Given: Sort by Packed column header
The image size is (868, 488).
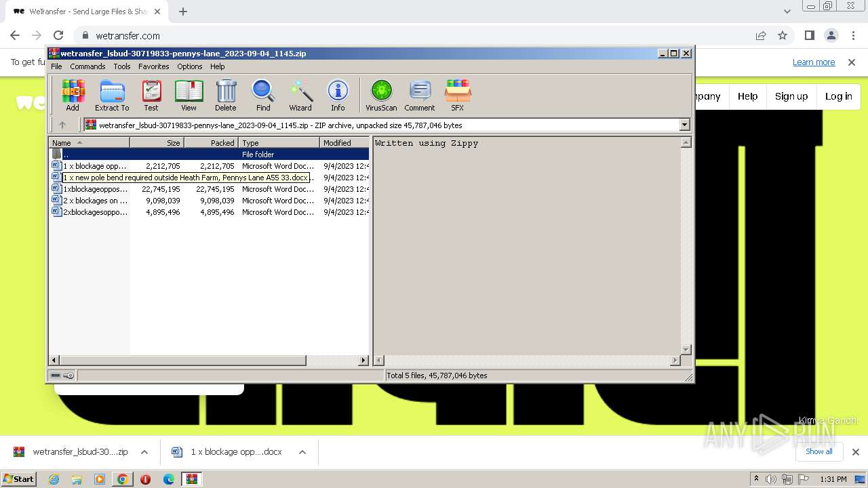Looking at the screenshot, I should click(x=211, y=143).
